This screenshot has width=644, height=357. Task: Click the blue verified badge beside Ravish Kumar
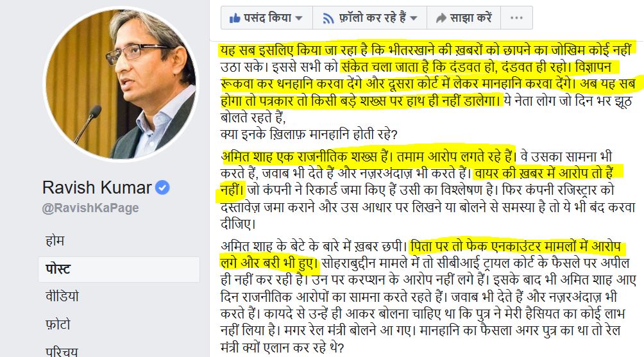tap(163, 188)
